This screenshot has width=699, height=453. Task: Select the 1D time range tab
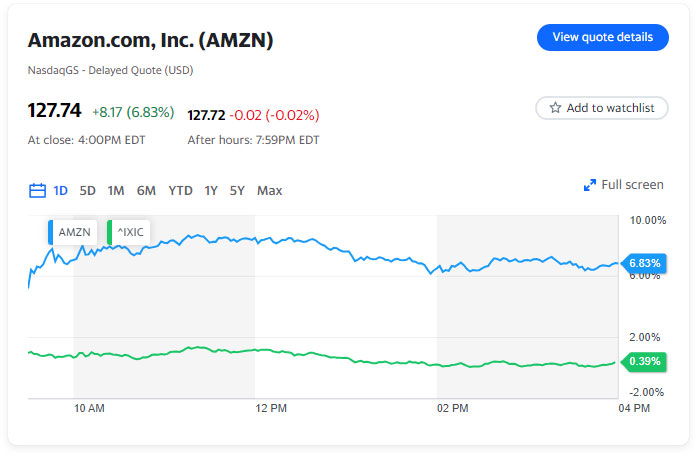tap(61, 190)
